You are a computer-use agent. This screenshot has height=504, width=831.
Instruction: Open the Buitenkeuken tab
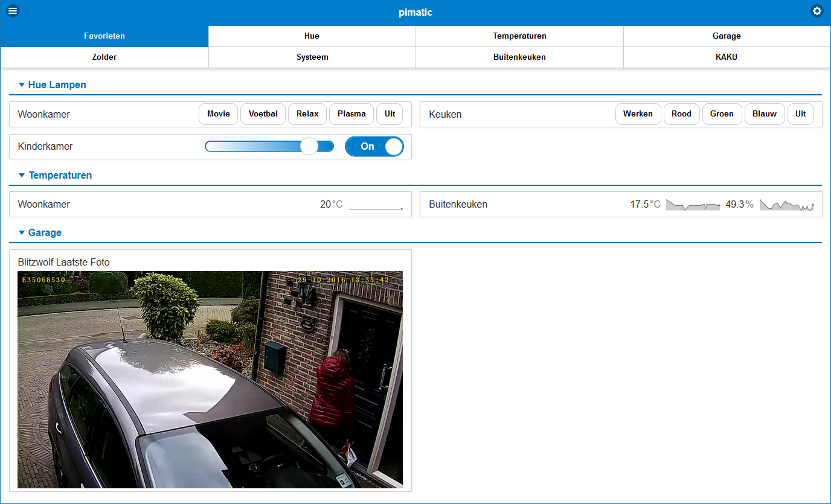519,57
